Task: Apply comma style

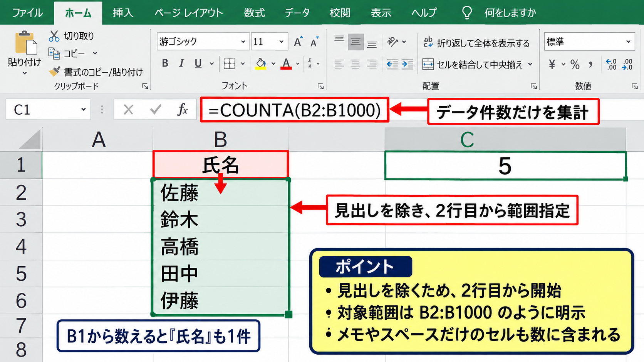Action: (x=591, y=64)
